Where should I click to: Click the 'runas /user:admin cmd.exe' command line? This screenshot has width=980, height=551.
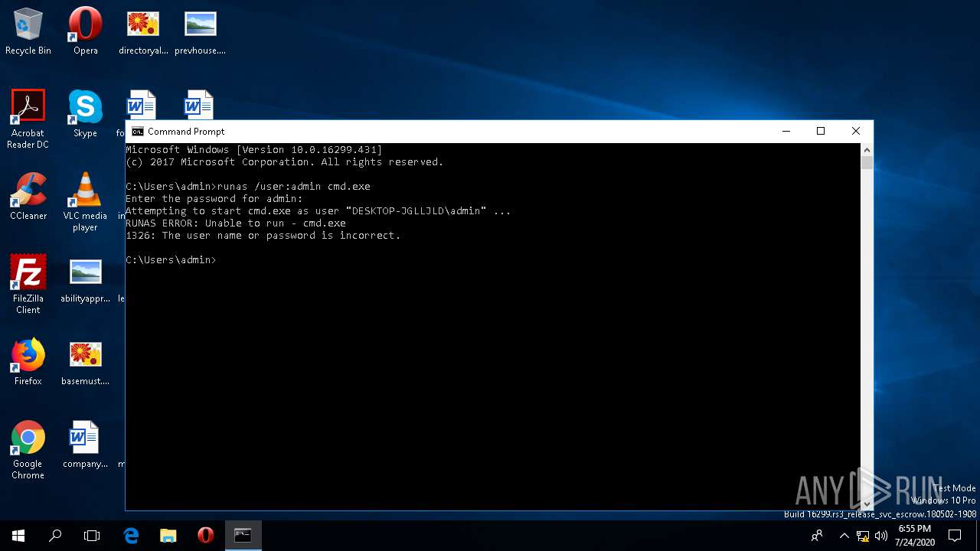294,187
